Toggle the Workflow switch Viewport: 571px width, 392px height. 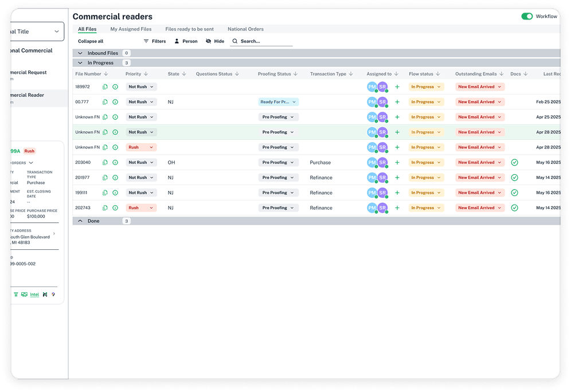527,17
